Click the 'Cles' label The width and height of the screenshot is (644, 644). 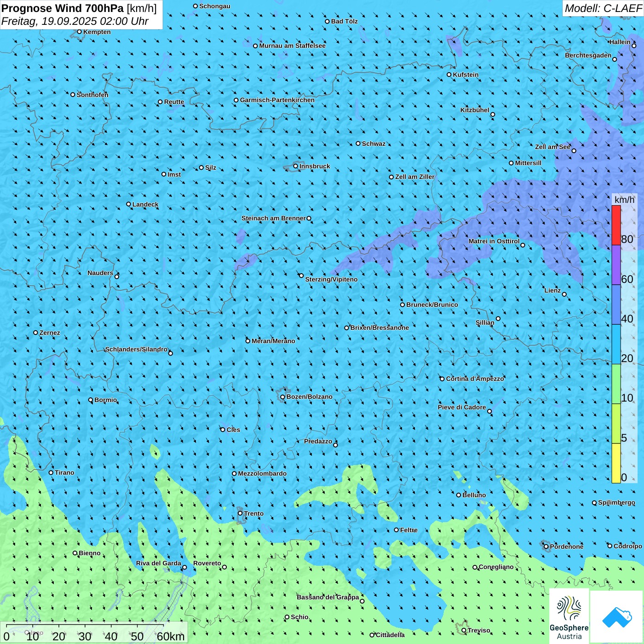click(233, 430)
